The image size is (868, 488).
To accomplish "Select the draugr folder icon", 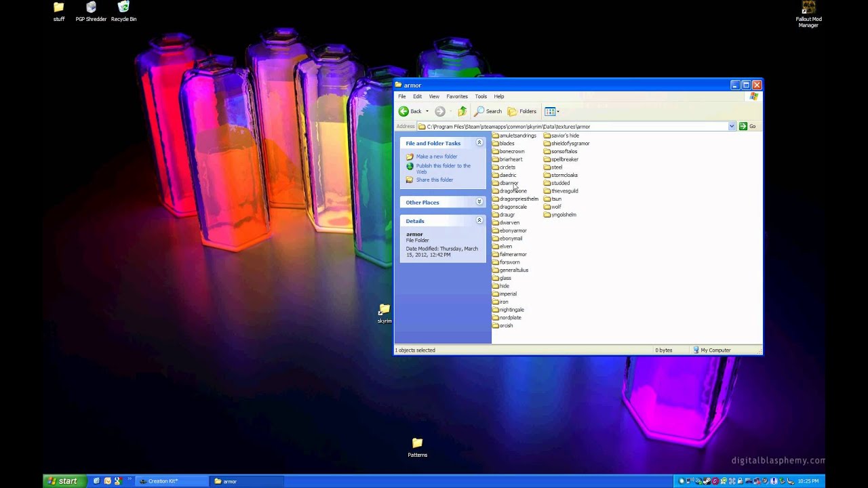I will 496,215.
